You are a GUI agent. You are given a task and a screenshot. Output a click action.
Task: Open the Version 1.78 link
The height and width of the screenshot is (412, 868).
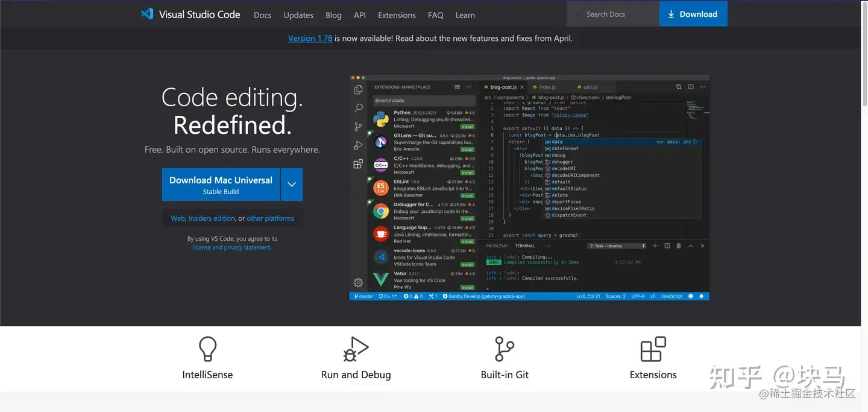pyautogui.click(x=310, y=38)
